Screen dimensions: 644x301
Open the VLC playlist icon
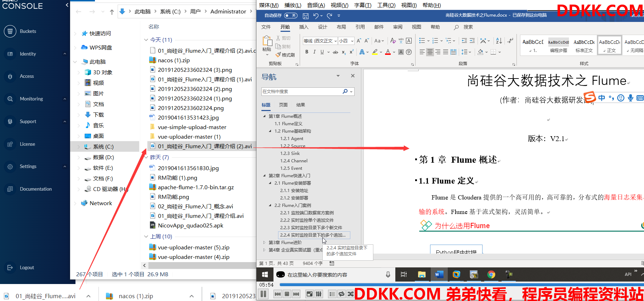point(332,294)
